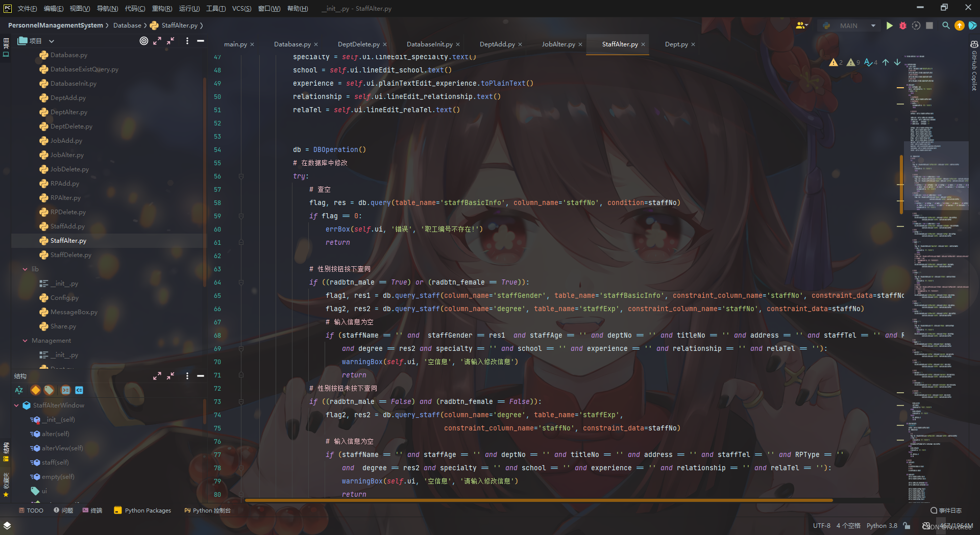This screenshot has width=980, height=535.
Task: Close the StaffAlter.py tab
Action: tap(643, 45)
